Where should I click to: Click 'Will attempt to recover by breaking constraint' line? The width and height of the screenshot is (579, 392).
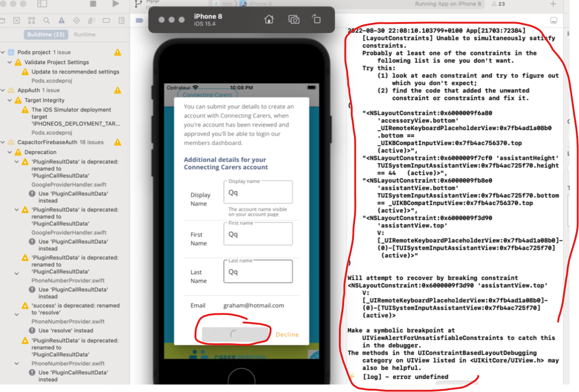(x=433, y=278)
